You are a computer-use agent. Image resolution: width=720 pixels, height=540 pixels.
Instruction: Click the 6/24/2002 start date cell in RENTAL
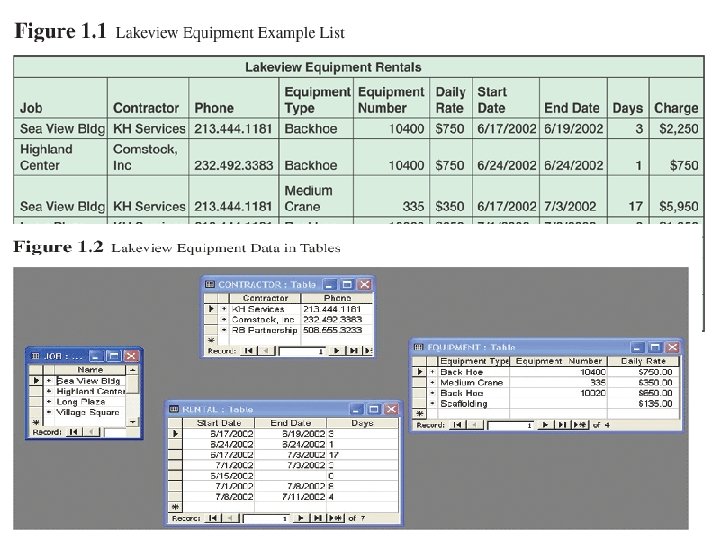coord(219,444)
